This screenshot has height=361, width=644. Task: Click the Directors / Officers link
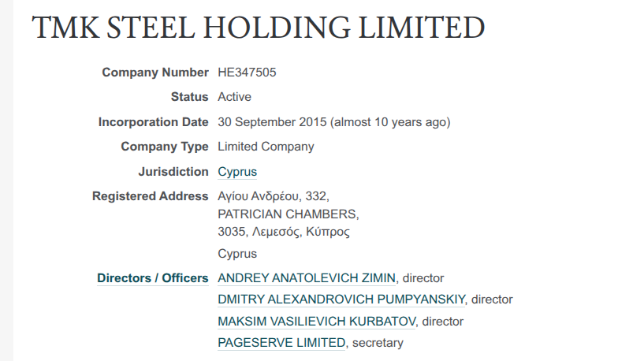[152, 278]
